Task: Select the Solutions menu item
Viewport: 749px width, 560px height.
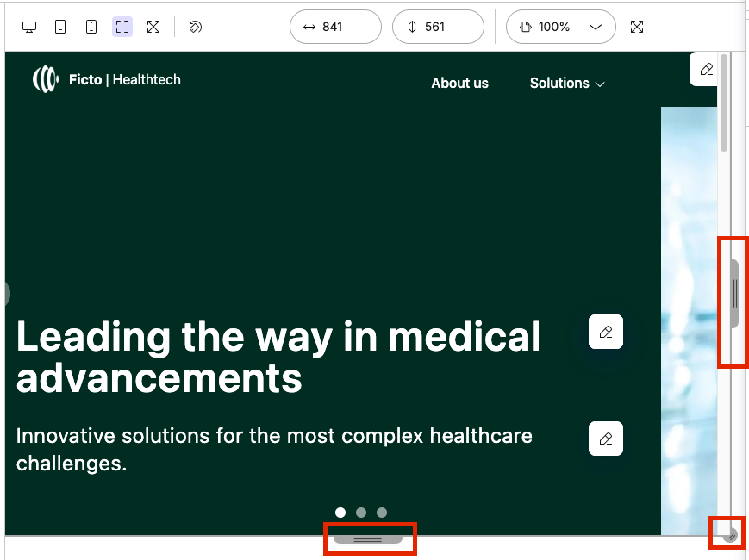Action: 559,83
